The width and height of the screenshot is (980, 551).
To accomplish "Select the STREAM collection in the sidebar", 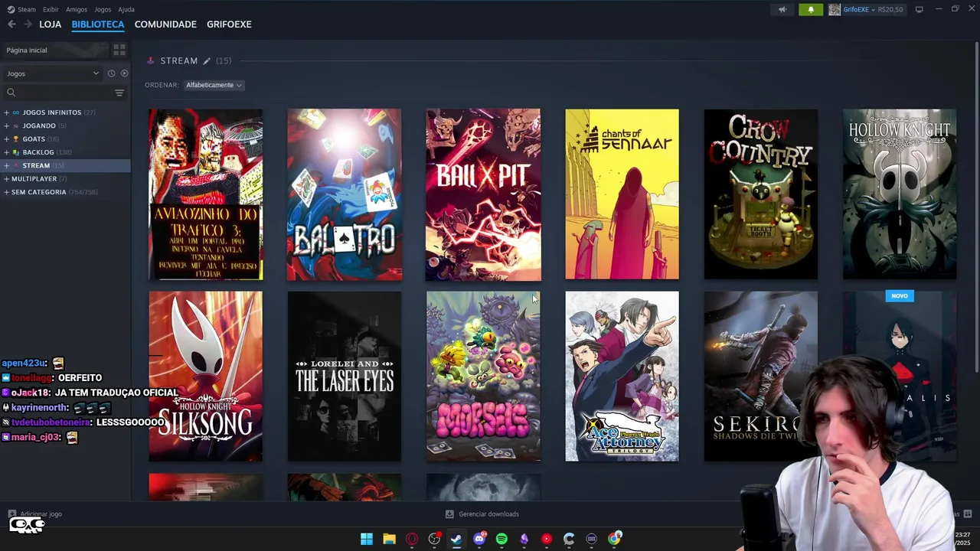I will click(x=65, y=165).
